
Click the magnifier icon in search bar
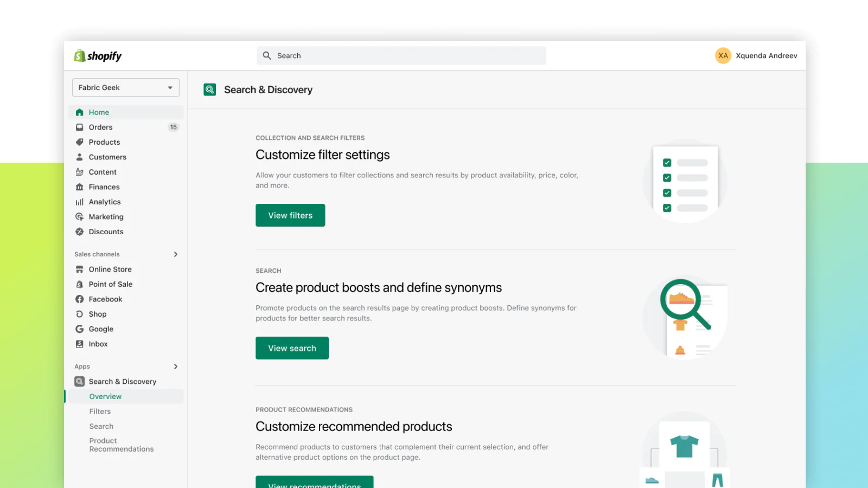[267, 55]
